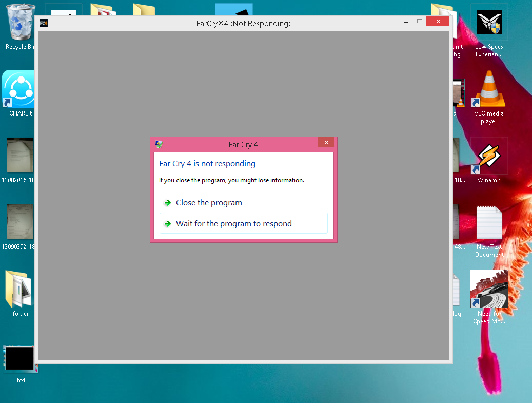532x403 pixels.
Task: Click the Far Cry 4 dialog title icon
Action: coord(159,144)
